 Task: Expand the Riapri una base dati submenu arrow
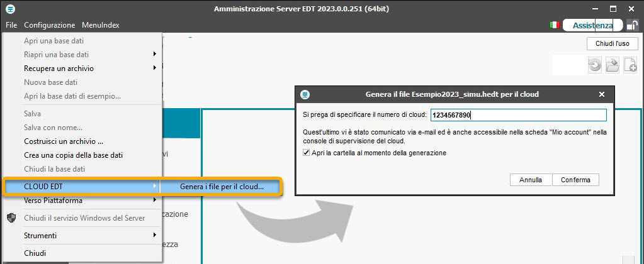click(155, 54)
